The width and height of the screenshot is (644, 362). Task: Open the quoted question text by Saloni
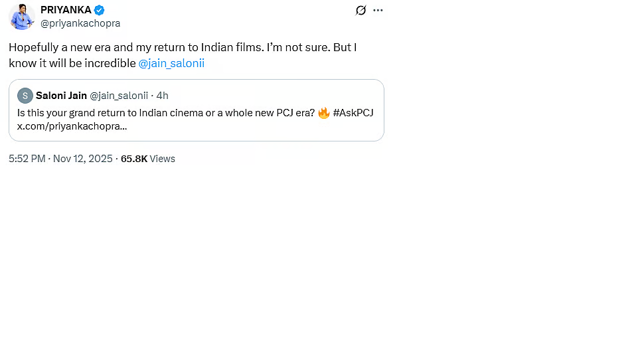pyautogui.click(x=166, y=113)
